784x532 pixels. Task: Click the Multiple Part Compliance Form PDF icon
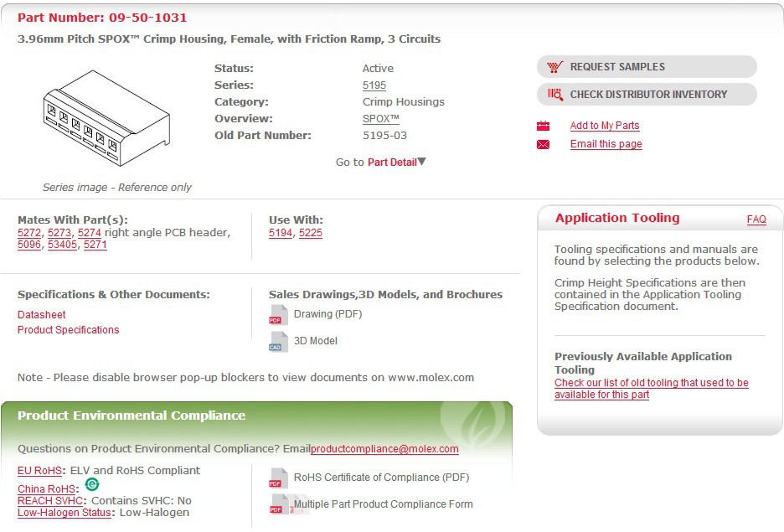[x=280, y=504]
